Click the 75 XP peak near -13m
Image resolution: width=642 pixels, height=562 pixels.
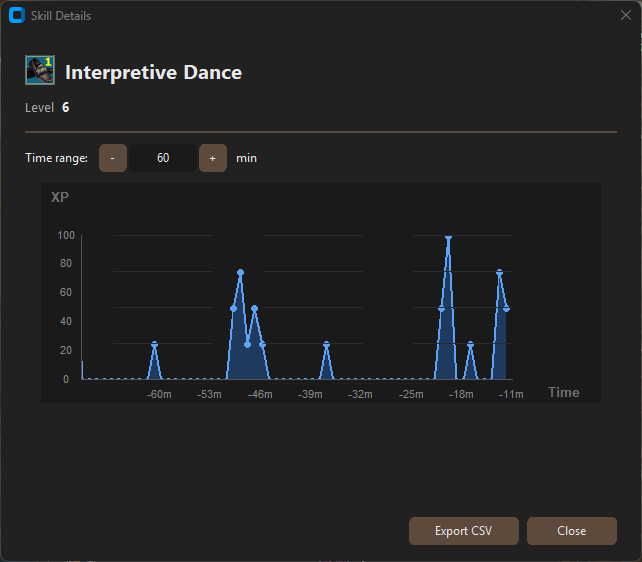coord(500,273)
